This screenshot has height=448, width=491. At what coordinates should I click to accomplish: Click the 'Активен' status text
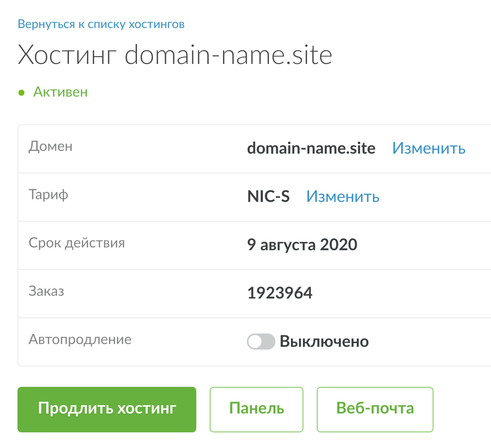[x=60, y=92]
